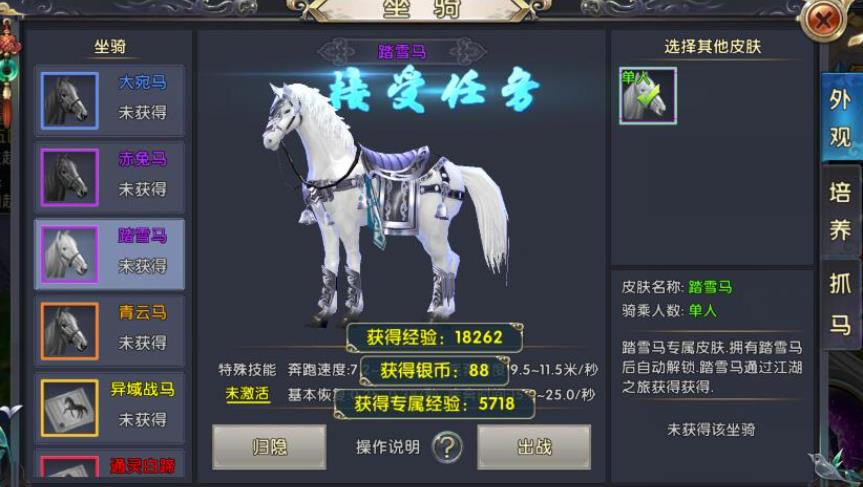Viewport: 863px width, 487px height.
Task: Open the 操作说明 question mark help icon
Action: tap(446, 447)
